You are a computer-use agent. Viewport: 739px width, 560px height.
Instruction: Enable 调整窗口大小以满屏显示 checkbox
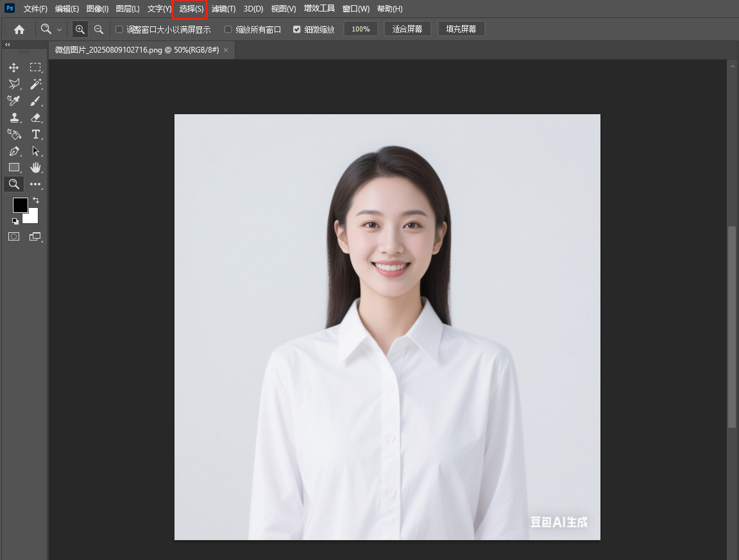[119, 30]
